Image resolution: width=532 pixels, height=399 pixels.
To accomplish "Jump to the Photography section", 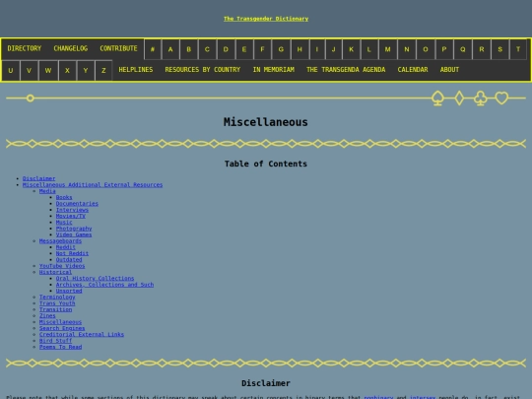I will (74, 229).
